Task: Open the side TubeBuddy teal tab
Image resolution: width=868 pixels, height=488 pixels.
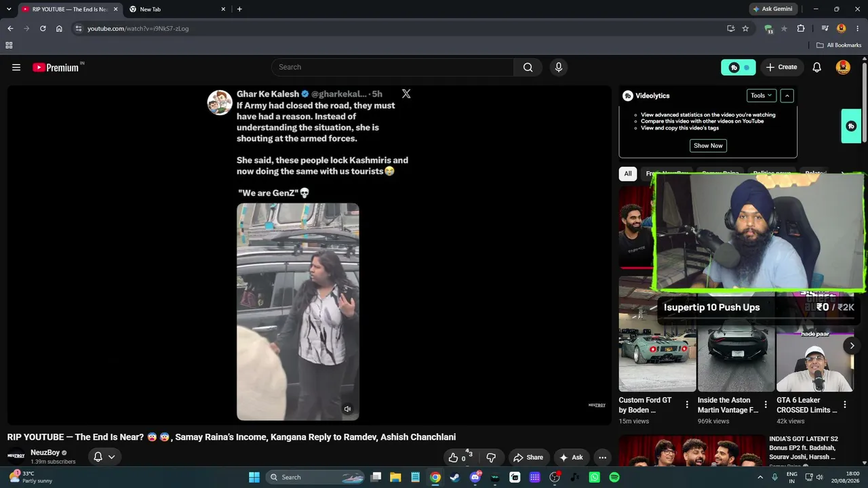Action: pyautogui.click(x=851, y=126)
